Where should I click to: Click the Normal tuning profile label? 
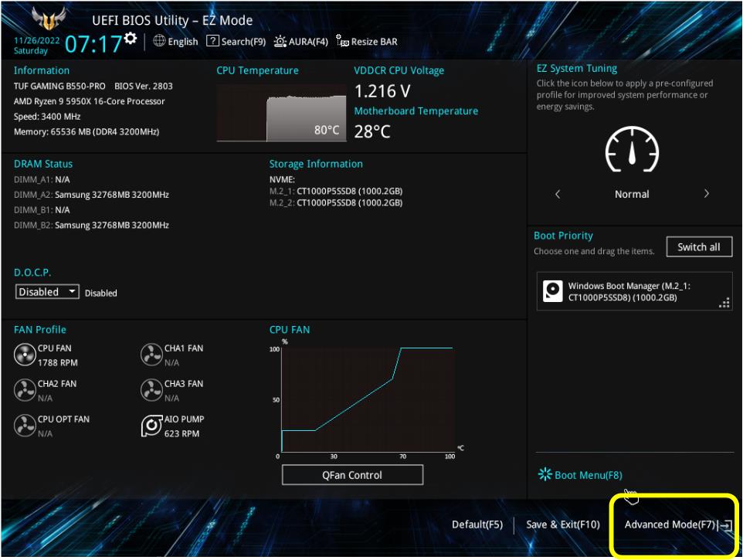pyautogui.click(x=632, y=194)
